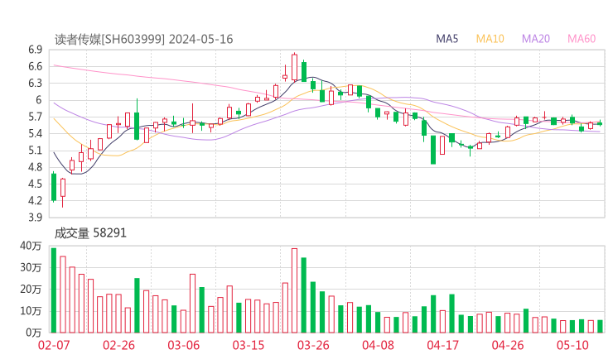Image resolution: width=613 pixels, height=364 pixels.
Task: Click the 4.8 price axis label
Action: 35,167
